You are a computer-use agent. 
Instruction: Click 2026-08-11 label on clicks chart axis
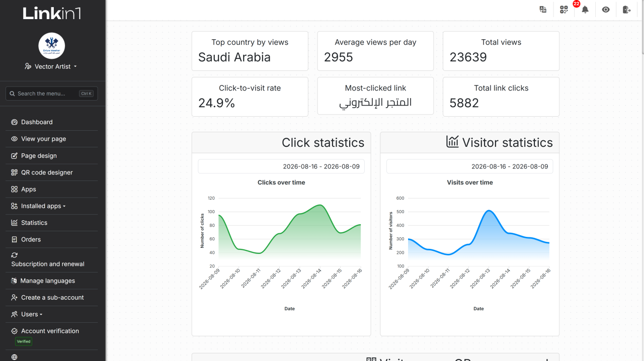tap(251, 278)
